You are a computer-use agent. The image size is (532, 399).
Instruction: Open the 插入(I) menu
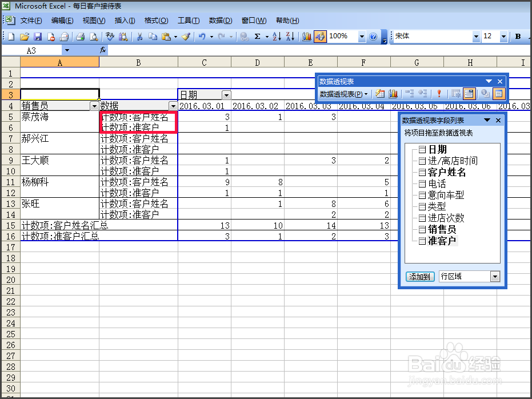[125, 21]
